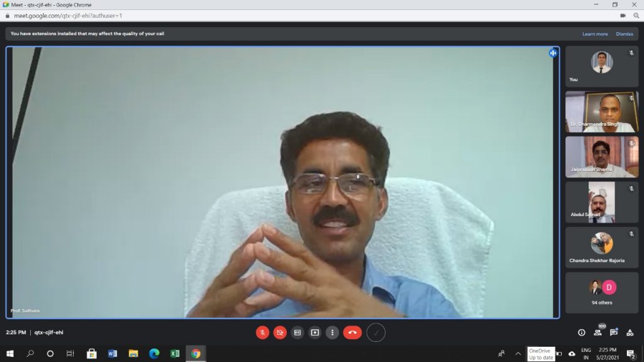
Task: Toggle the microphone mute button
Action: pos(262,332)
